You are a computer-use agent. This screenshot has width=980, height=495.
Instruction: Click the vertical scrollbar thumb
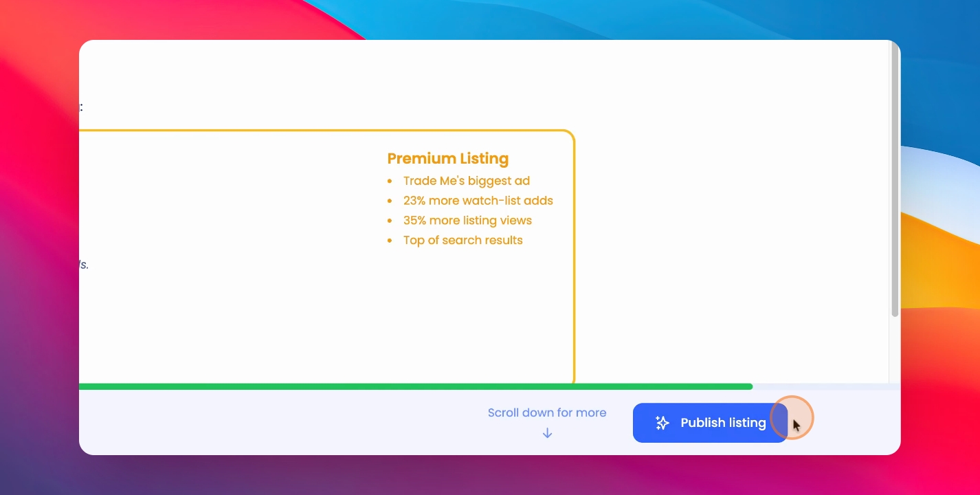coord(895,179)
